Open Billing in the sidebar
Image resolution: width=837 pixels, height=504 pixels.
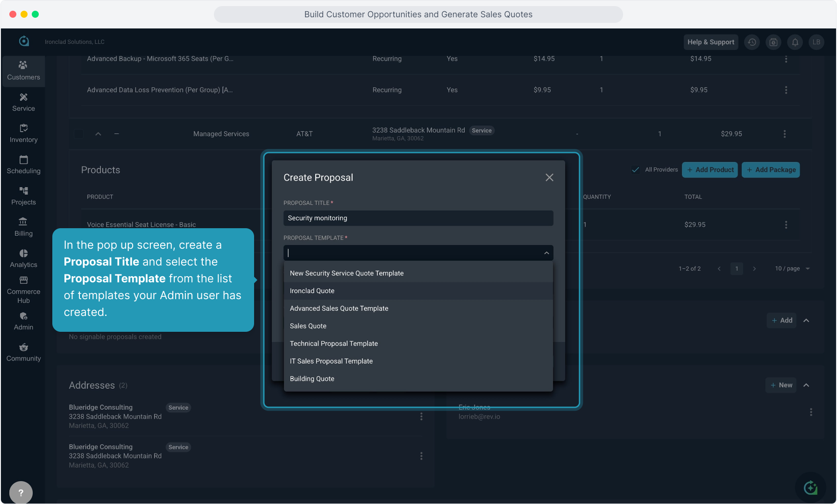(23, 227)
